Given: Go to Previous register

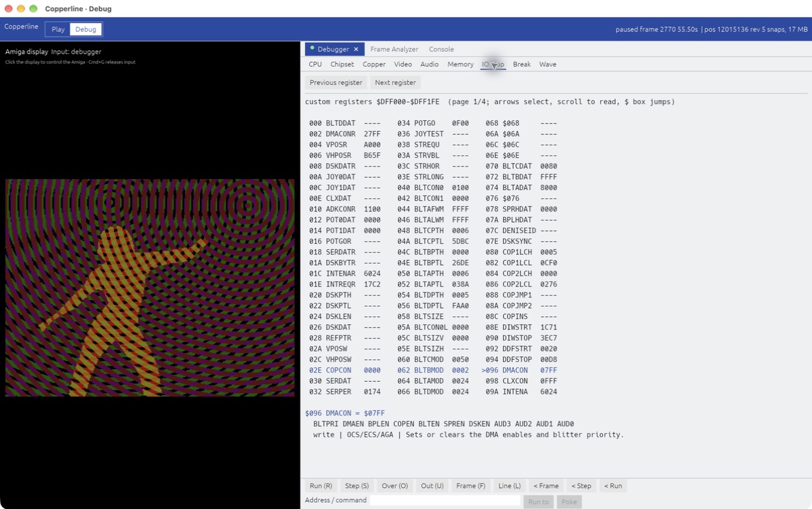Looking at the screenshot, I should (336, 82).
